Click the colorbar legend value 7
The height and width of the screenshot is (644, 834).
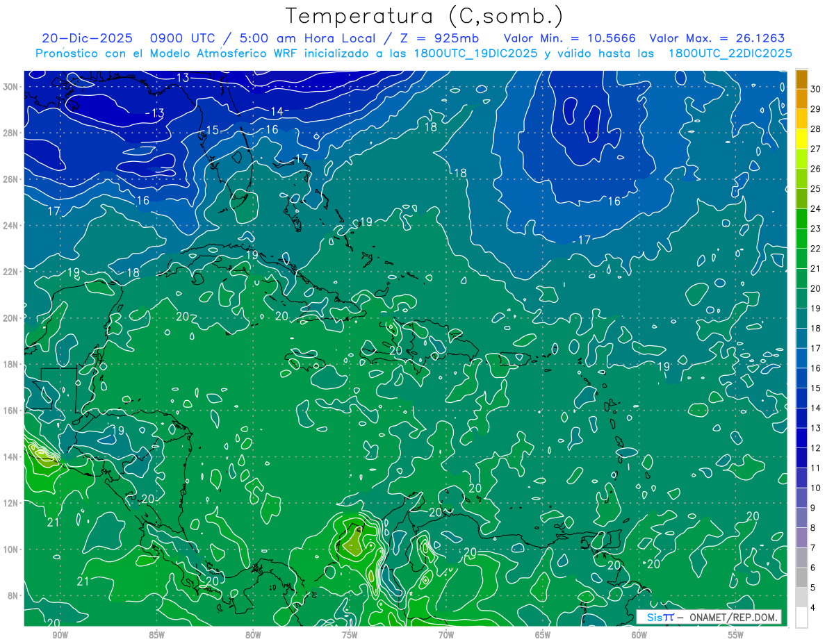click(812, 548)
